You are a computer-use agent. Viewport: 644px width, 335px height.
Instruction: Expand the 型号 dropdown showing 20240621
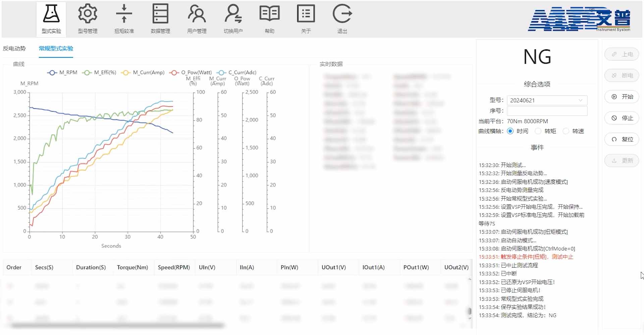[x=547, y=100]
